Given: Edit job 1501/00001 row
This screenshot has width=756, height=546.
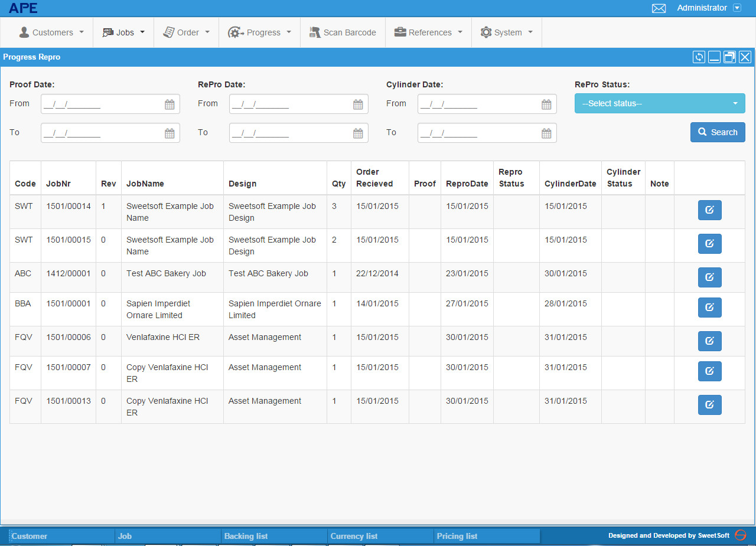Looking at the screenshot, I should [x=709, y=308].
